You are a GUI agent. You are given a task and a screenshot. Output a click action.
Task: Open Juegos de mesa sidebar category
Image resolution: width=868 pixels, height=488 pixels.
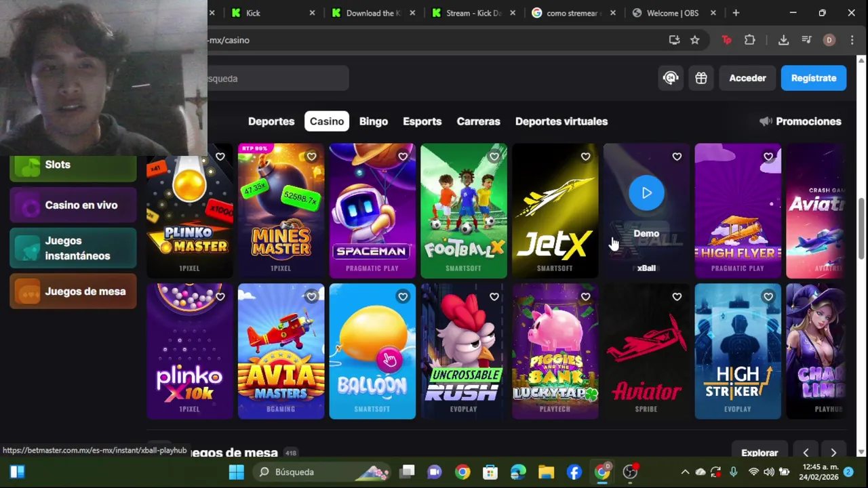73,291
